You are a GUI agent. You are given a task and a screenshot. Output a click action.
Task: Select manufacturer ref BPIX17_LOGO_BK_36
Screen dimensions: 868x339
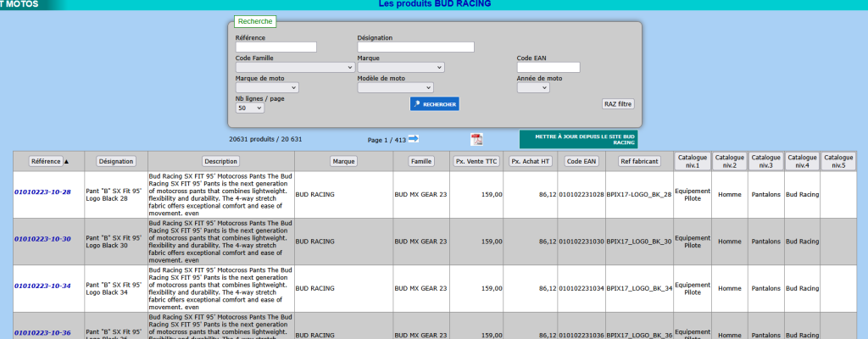tap(639, 335)
